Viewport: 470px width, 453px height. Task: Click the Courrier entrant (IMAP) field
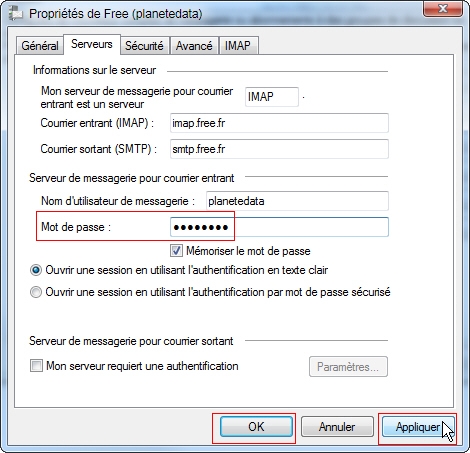point(279,123)
